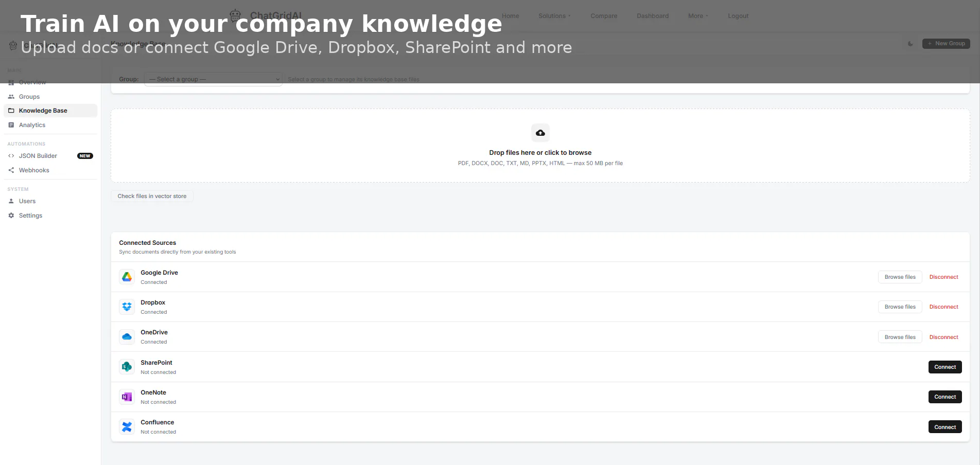Disconnect Google Drive
The image size is (980, 465).
(943, 277)
